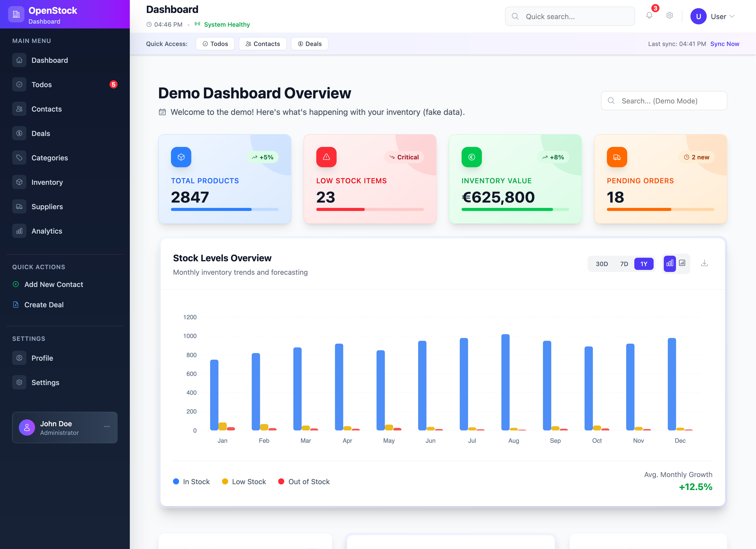Viewport: 756px width, 549px height.
Task: Open Contacts quick access button
Action: [262, 44]
